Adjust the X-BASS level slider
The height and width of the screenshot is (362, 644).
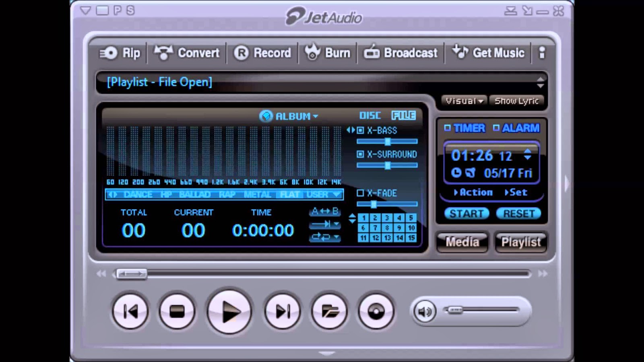click(x=387, y=141)
